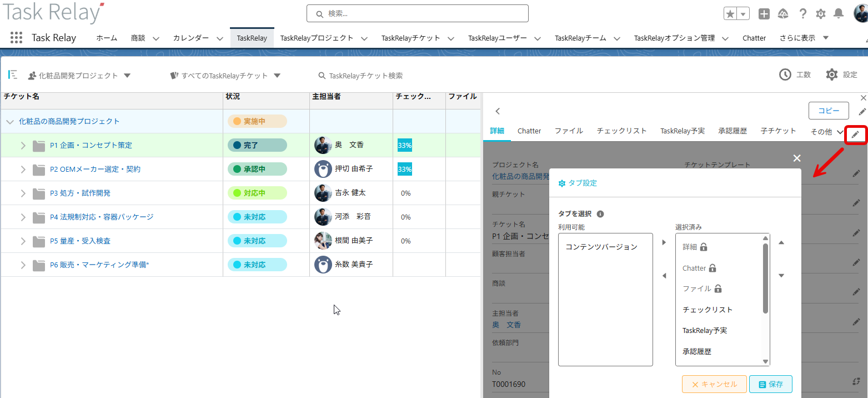Switch to TaskRelayプロジェクト tab
The height and width of the screenshot is (398, 868).
317,38
